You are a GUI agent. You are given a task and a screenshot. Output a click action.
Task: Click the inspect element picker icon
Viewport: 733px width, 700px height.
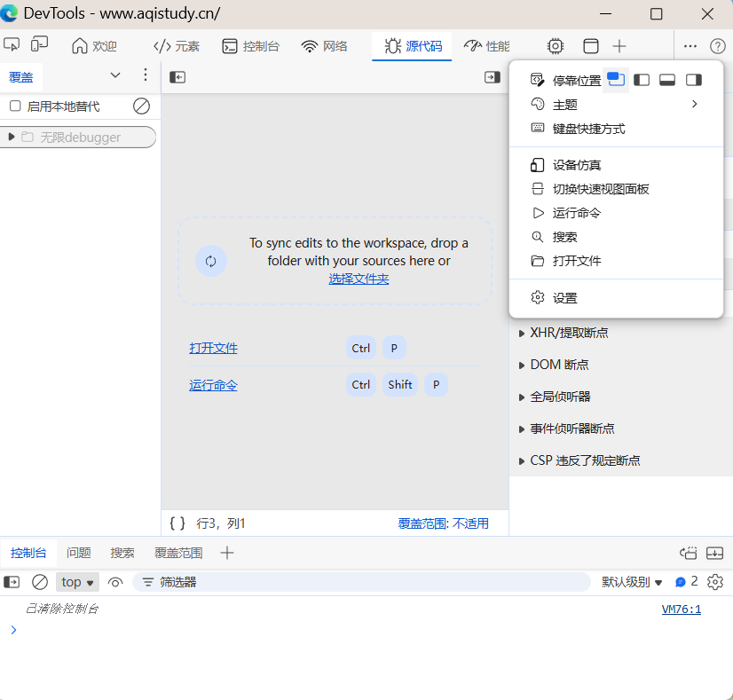[x=12, y=45]
